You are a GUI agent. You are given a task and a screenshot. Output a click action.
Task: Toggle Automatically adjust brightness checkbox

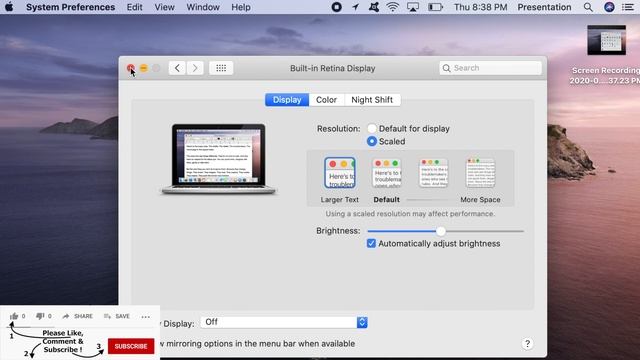click(x=371, y=244)
